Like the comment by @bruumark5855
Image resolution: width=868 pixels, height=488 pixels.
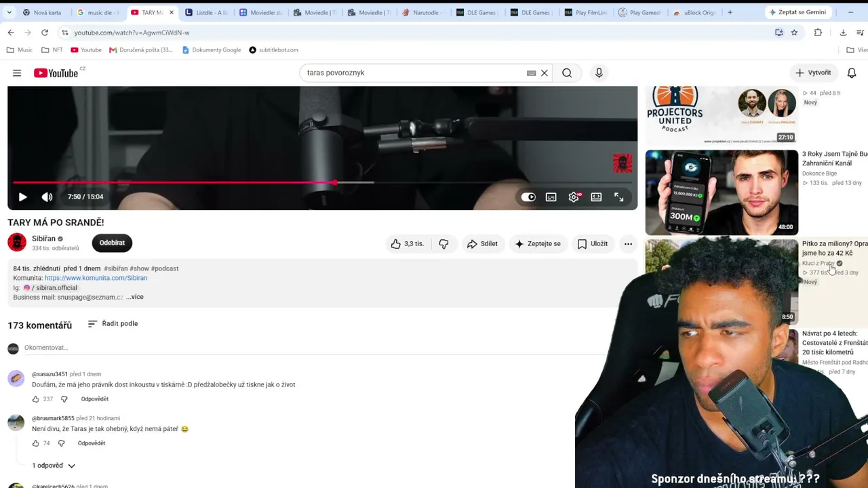click(36, 443)
